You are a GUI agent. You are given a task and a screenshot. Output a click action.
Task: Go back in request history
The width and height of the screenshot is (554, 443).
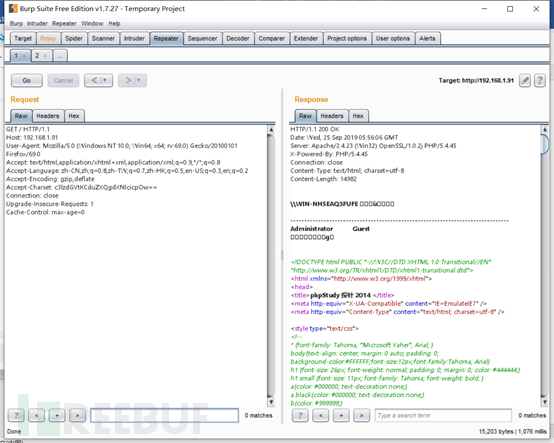click(94, 81)
